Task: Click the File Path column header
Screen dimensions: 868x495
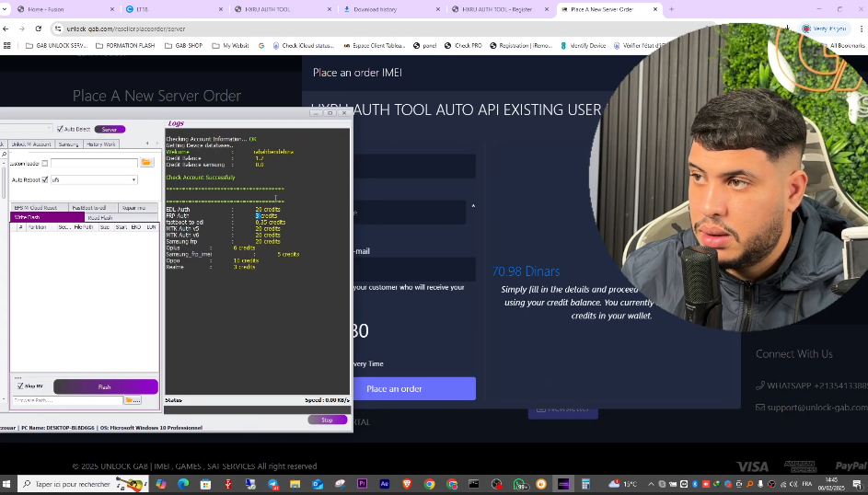Action: (83, 227)
